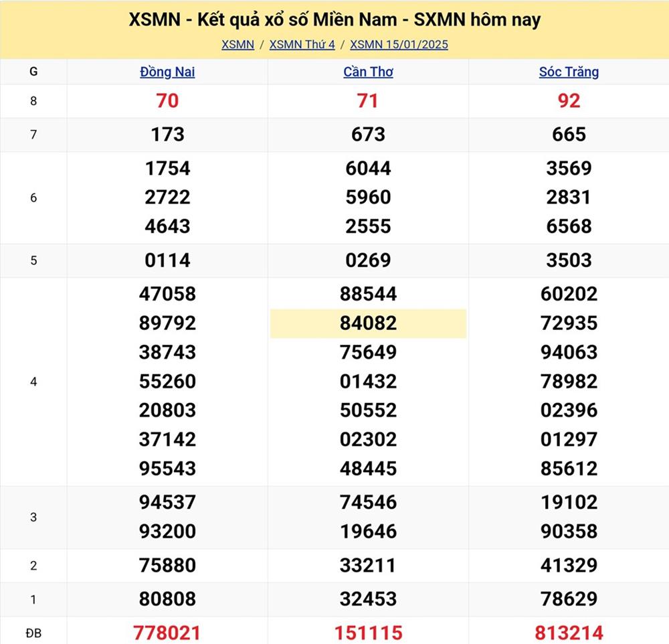Viewport: 669px width, 644px height.
Task: Click the G column header cell
Action: click(33, 72)
